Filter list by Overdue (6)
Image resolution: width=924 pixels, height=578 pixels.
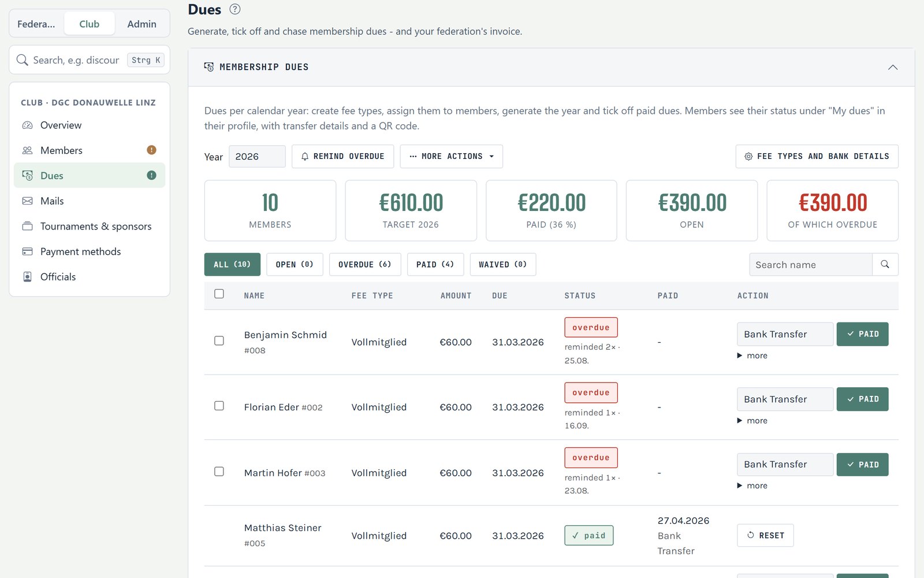[x=365, y=265]
